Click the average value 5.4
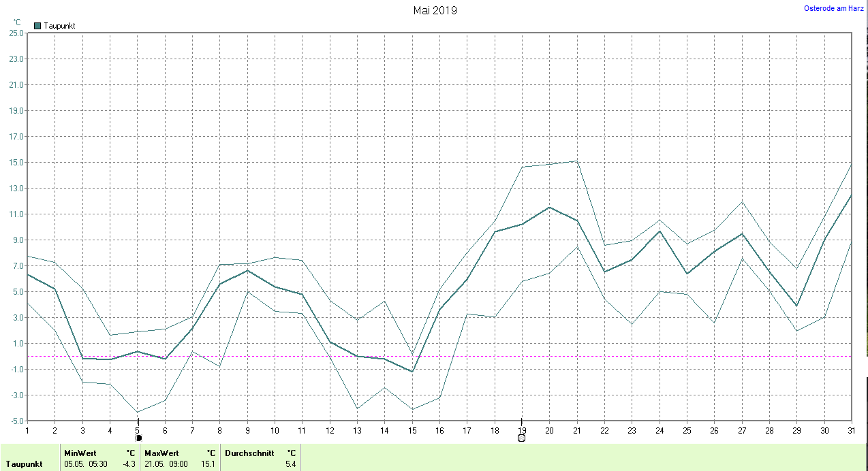Image resolution: width=868 pixels, height=471 pixels. click(x=290, y=464)
